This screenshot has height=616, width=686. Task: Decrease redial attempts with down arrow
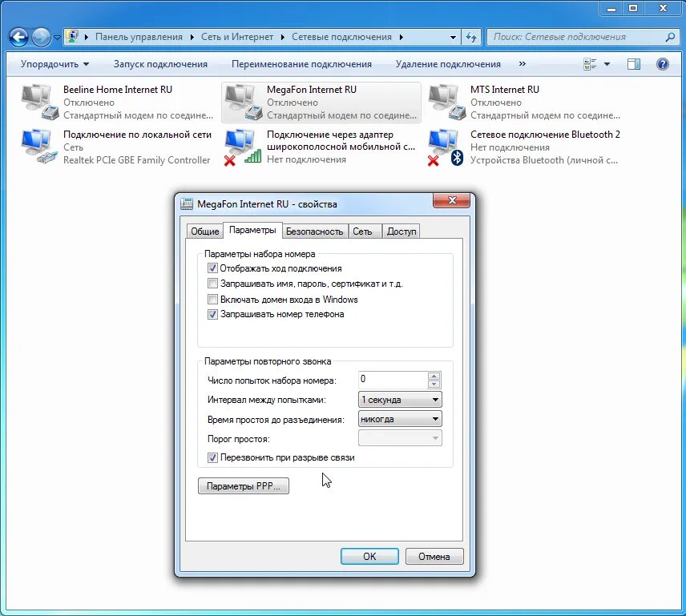pos(434,384)
